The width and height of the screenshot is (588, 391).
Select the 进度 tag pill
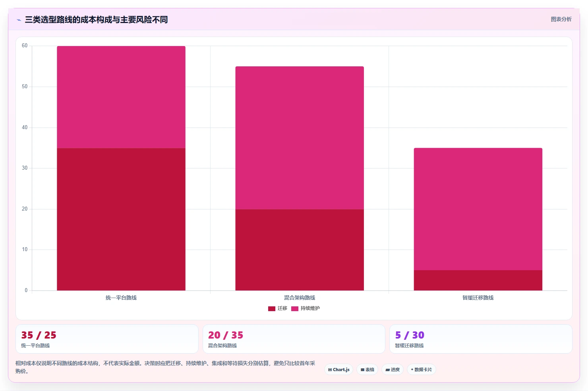point(393,370)
